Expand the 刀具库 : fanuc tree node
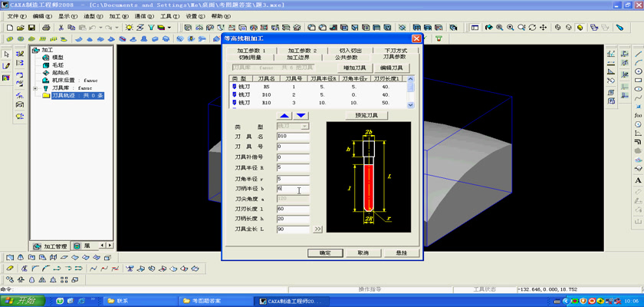This screenshot has width=644, height=307. [35, 88]
